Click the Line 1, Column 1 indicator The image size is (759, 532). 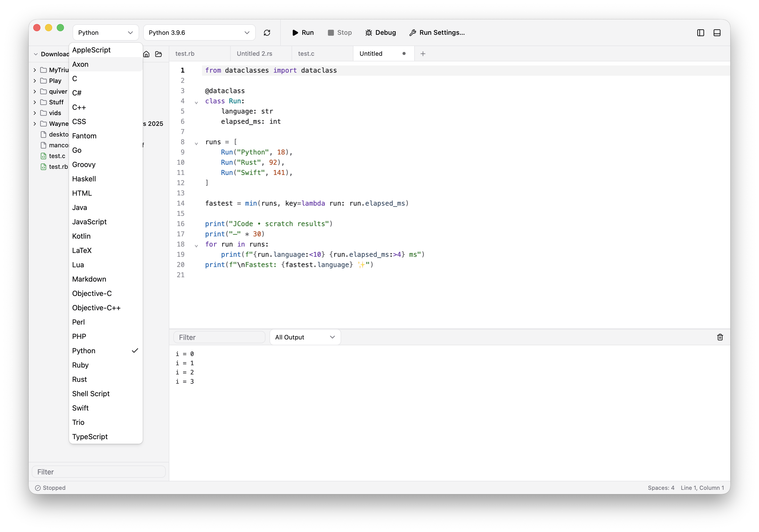point(702,488)
